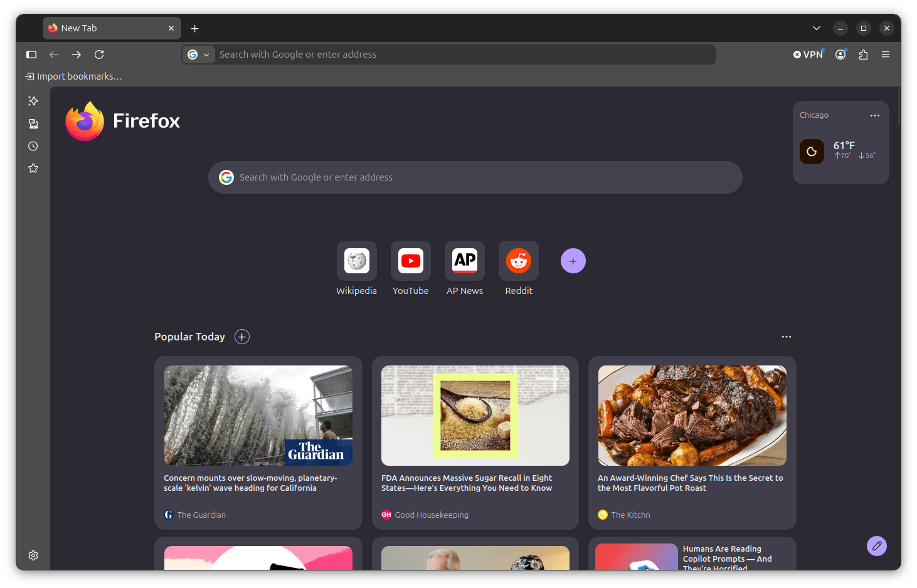Read the Humans Are Reading Copilot Prompts story
Image resolution: width=917 pixels, height=588 pixels.
click(728, 558)
